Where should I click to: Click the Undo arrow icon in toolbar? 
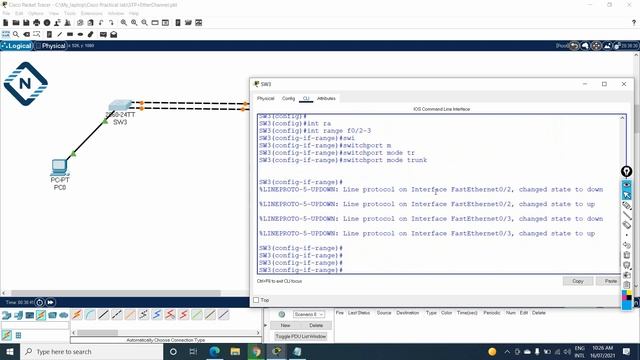click(101, 23)
